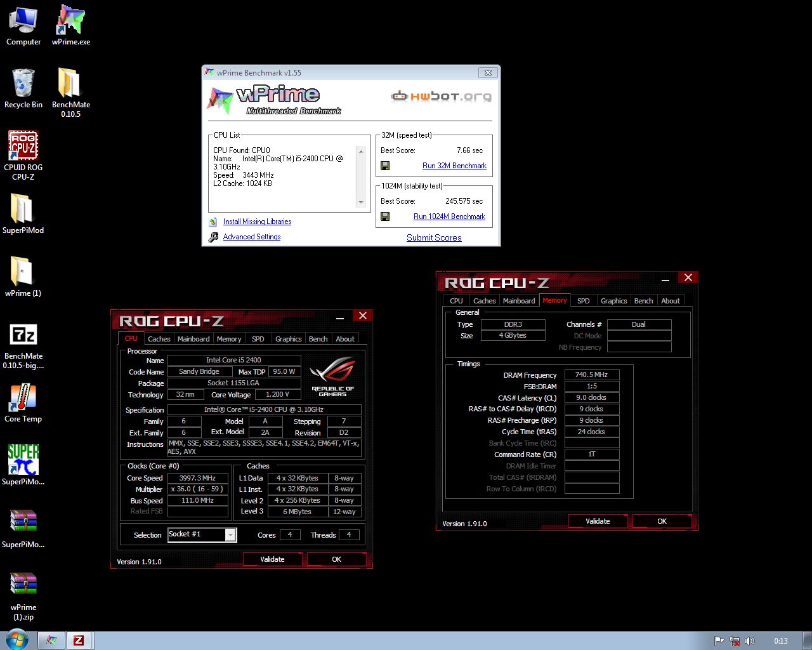Switch to Caches tab in left CPU-Z window
Viewport: 812px width, 650px height.
click(159, 339)
